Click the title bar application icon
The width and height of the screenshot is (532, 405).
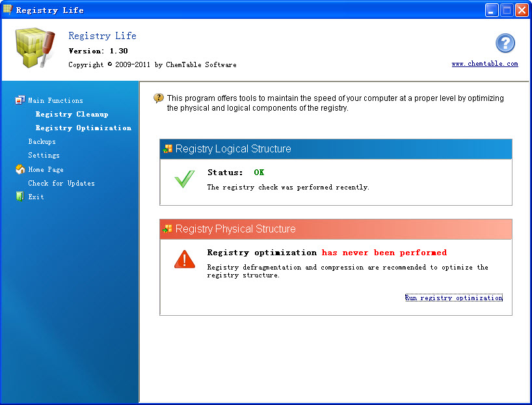(x=8, y=10)
